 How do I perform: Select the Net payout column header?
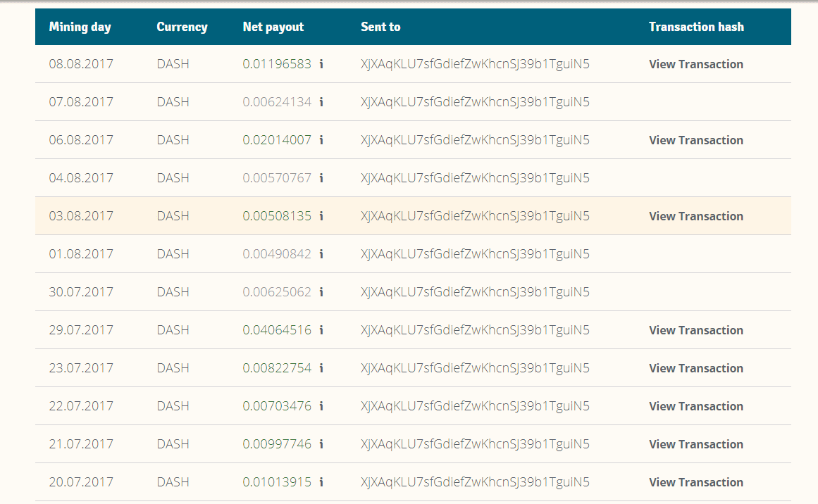point(273,27)
